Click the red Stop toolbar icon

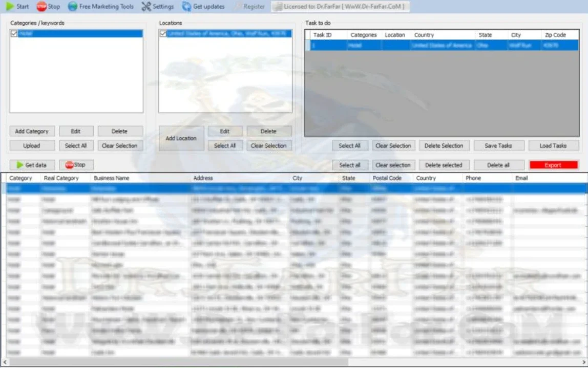41,6
